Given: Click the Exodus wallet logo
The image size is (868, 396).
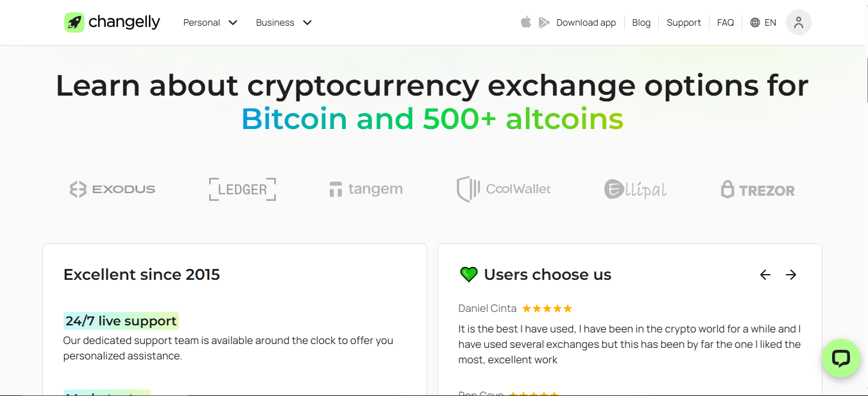Looking at the screenshot, I should pyautogui.click(x=112, y=189).
